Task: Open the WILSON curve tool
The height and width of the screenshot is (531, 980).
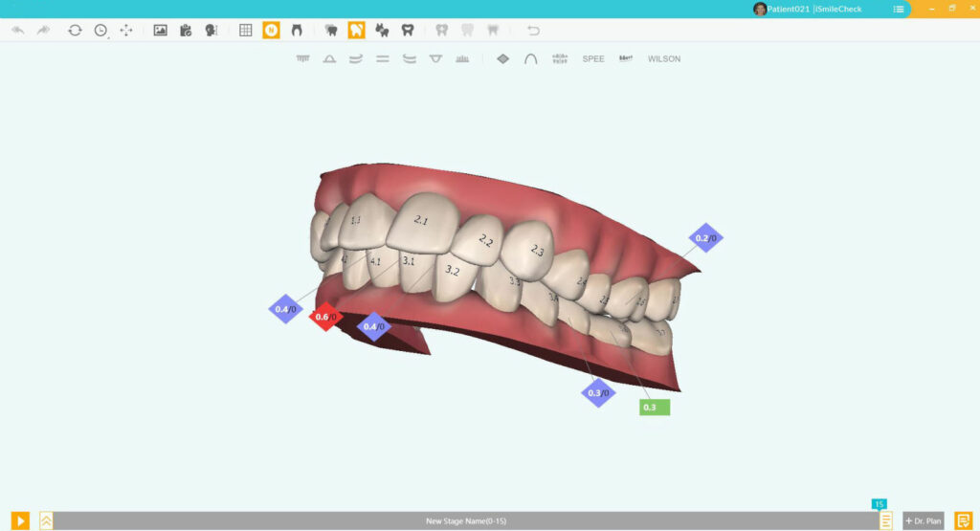Action: click(x=664, y=58)
